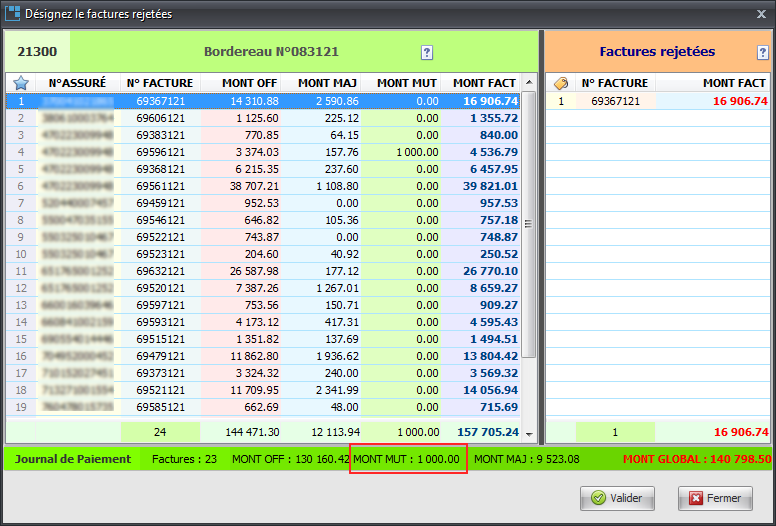776x526 pixels.
Task: Select invoice row 69561121
Action: 160,186
